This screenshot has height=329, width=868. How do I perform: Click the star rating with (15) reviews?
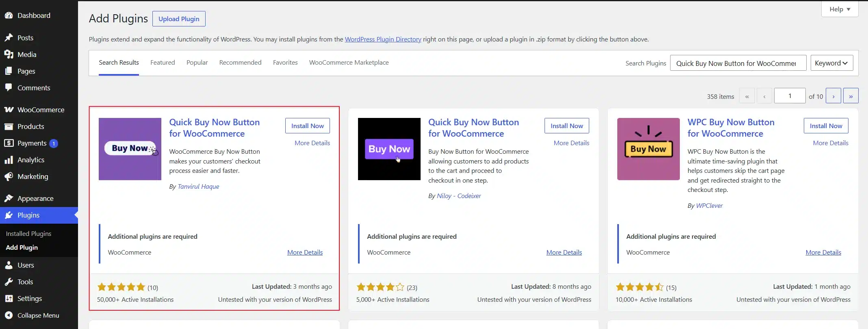click(x=646, y=287)
